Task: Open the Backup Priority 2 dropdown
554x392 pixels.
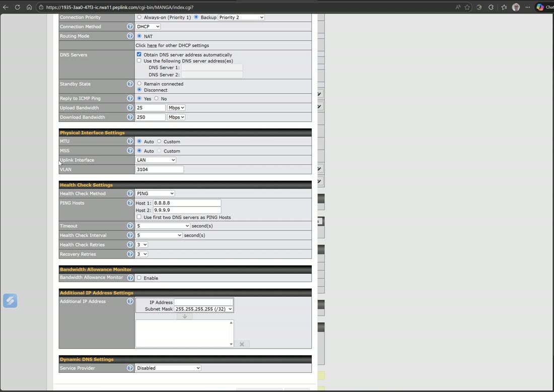Action: tap(241, 17)
